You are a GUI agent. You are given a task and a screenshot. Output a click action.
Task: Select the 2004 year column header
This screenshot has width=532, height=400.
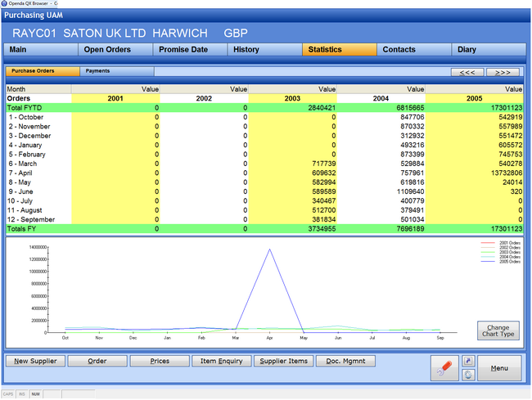click(381, 98)
